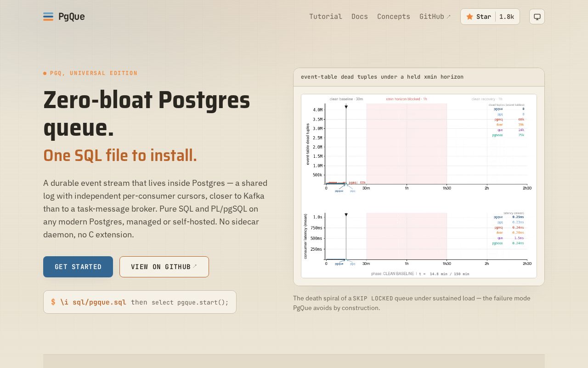Click the GET STARTED button
This screenshot has height=368, width=588.
78,267
